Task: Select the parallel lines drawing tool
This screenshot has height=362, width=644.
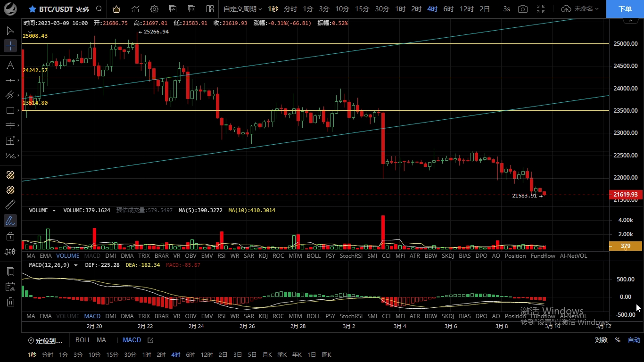Action: [x=10, y=125]
